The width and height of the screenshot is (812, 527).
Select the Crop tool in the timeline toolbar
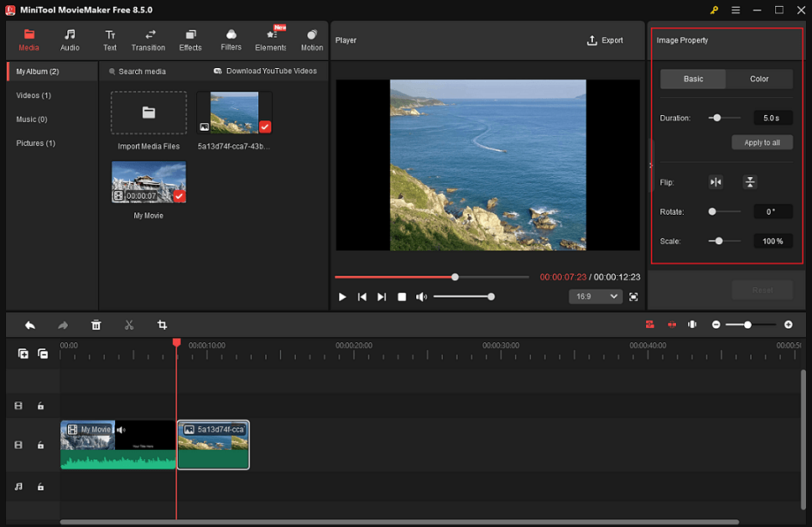(162, 325)
